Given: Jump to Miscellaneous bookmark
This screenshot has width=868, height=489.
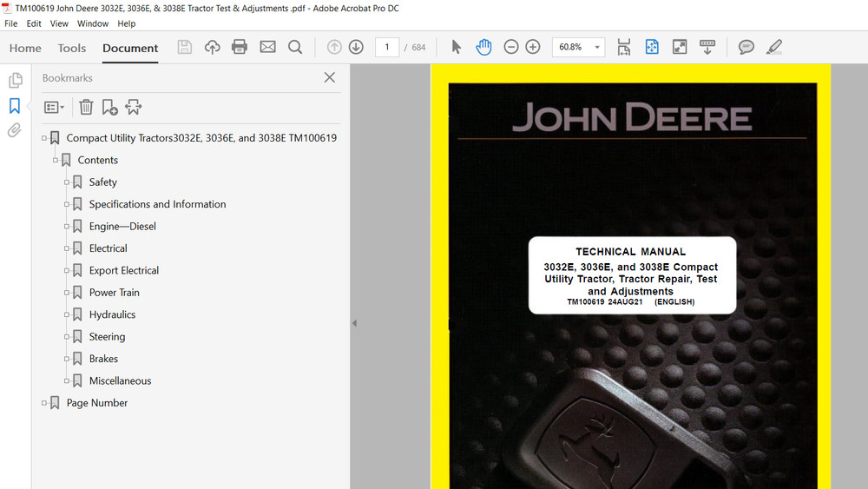Looking at the screenshot, I should (120, 381).
